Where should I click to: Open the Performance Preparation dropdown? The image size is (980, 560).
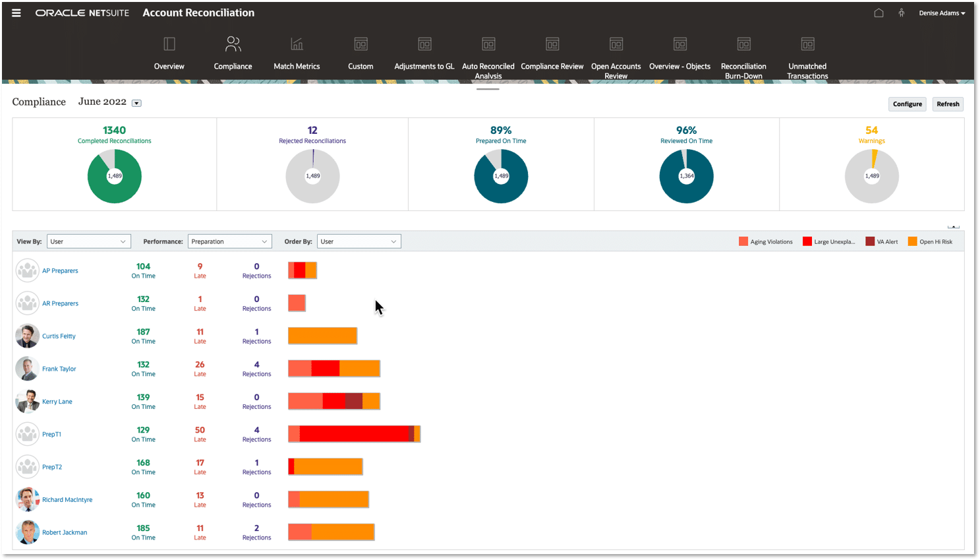[229, 241]
